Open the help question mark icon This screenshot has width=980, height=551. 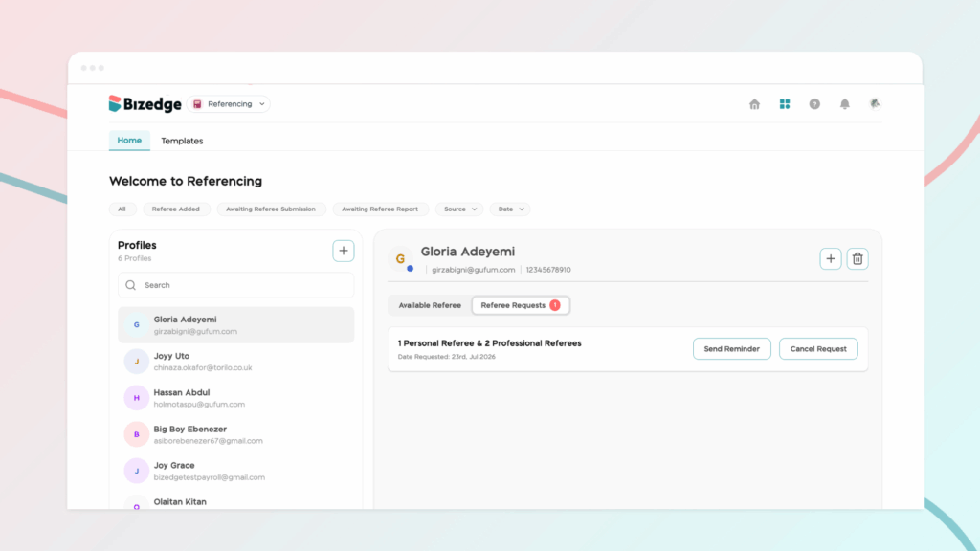point(814,104)
